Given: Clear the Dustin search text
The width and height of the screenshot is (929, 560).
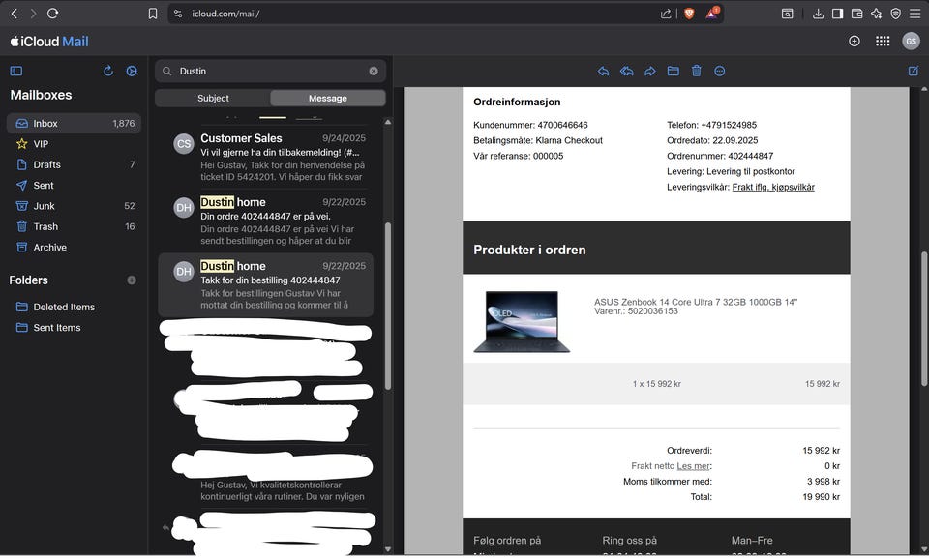Looking at the screenshot, I should [x=374, y=71].
